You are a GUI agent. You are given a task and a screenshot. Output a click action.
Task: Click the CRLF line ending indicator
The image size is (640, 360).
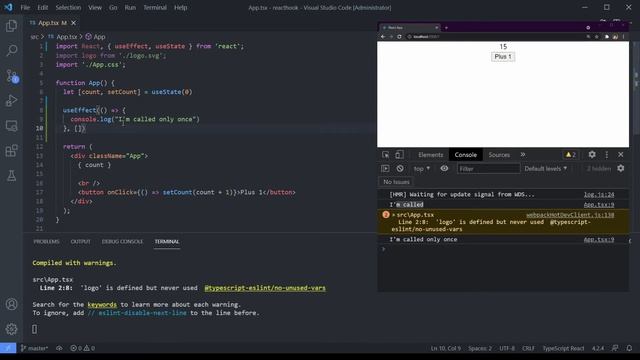[x=528, y=348]
